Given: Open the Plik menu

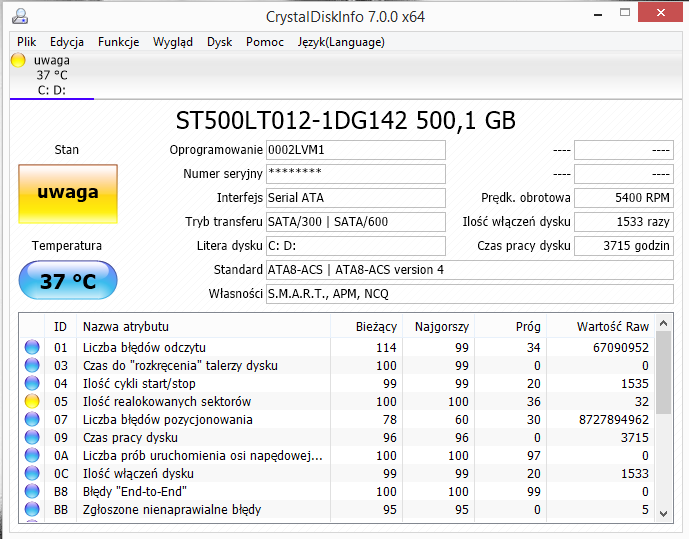Looking at the screenshot, I should 26,42.
